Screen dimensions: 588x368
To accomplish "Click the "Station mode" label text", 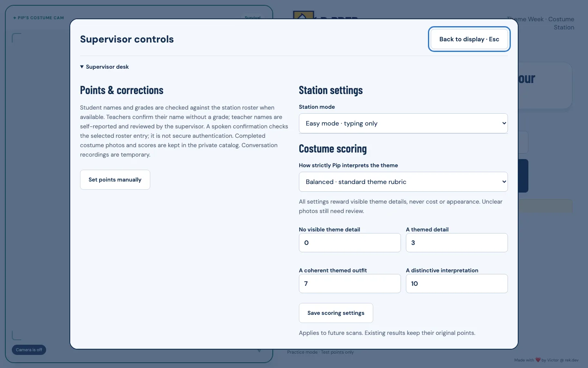I will click(317, 107).
